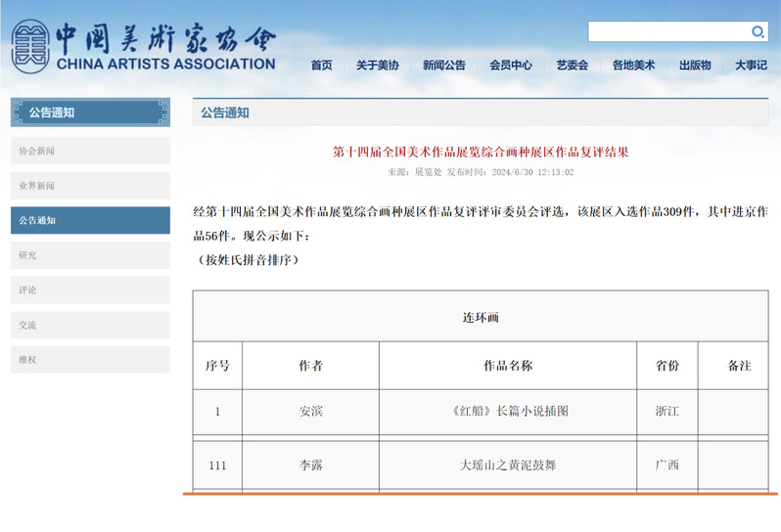Select the highlighted 公告通知 sidebar item

tap(90, 220)
